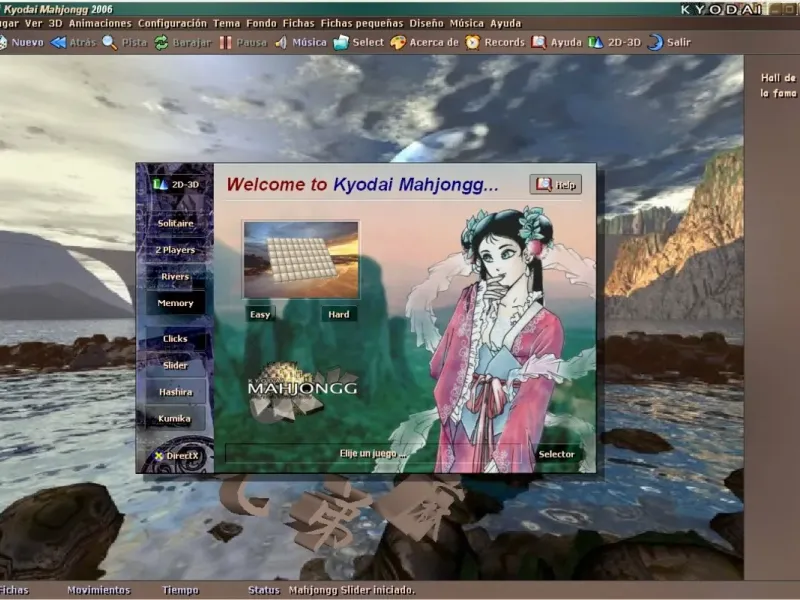Click the Atrás back arrow icon
The width and height of the screenshot is (800, 600).
coord(58,42)
